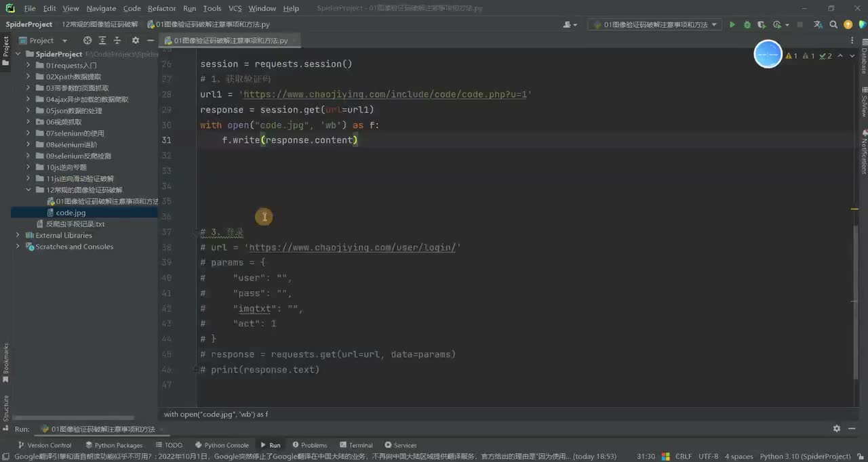Open the Tools menu
Viewport: 868px width, 462px height.
pyautogui.click(x=212, y=8)
